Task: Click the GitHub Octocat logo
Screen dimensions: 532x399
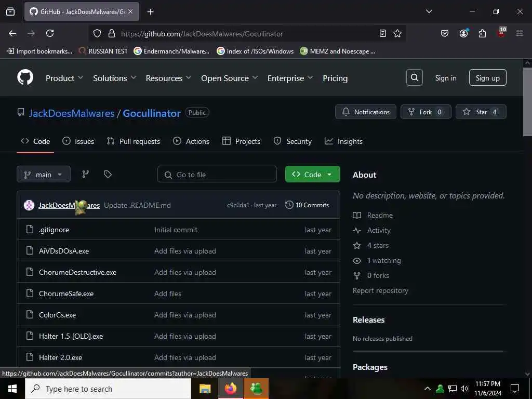Action: click(x=25, y=77)
